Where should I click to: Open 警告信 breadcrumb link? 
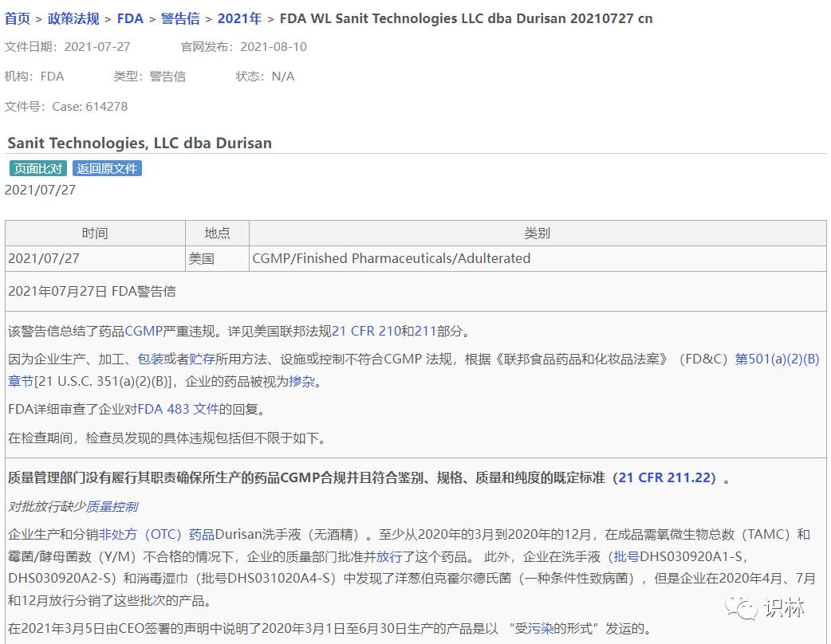(x=180, y=18)
